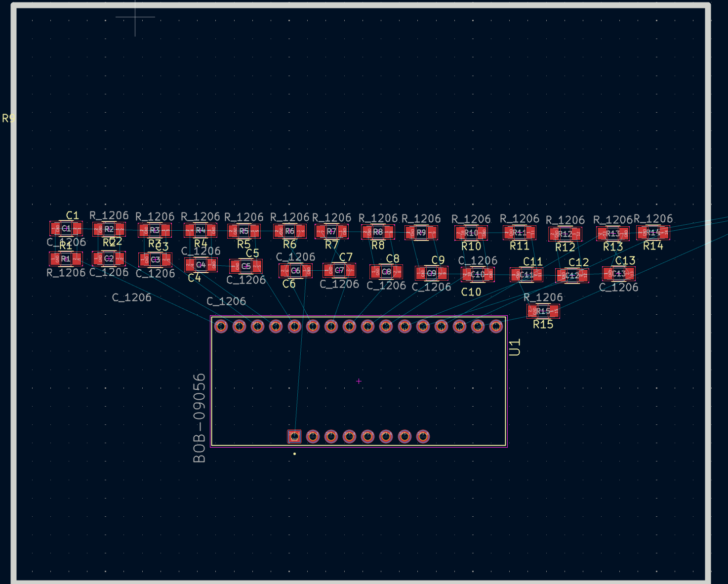Click the square pin 1 pad of U1
This screenshot has width=728, height=584.
click(x=294, y=436)
